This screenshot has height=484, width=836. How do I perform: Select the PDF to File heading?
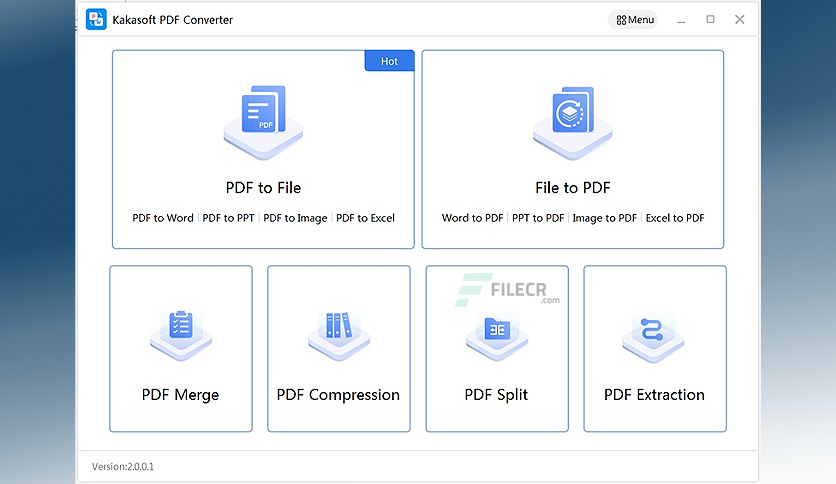coord(263,188)
